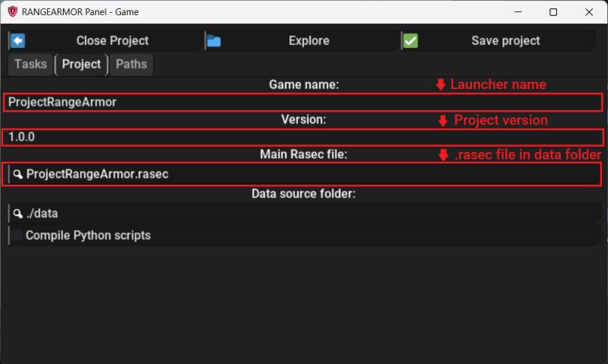Viewport: 608px width, 364px height.
Task: Click the Game name field ProjectRangeArmor
Action: coord(302,103)
